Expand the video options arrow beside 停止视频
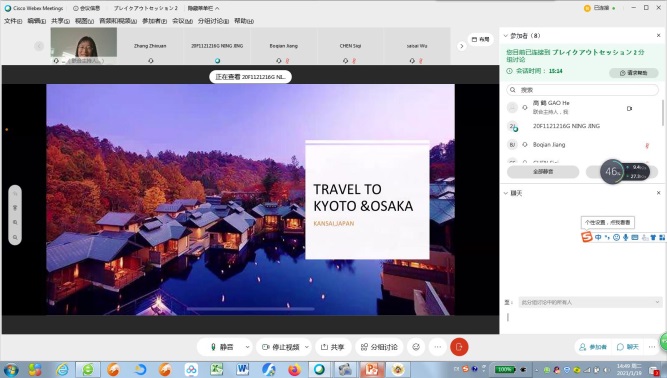 pyautogui.click(x=307, y=347)
